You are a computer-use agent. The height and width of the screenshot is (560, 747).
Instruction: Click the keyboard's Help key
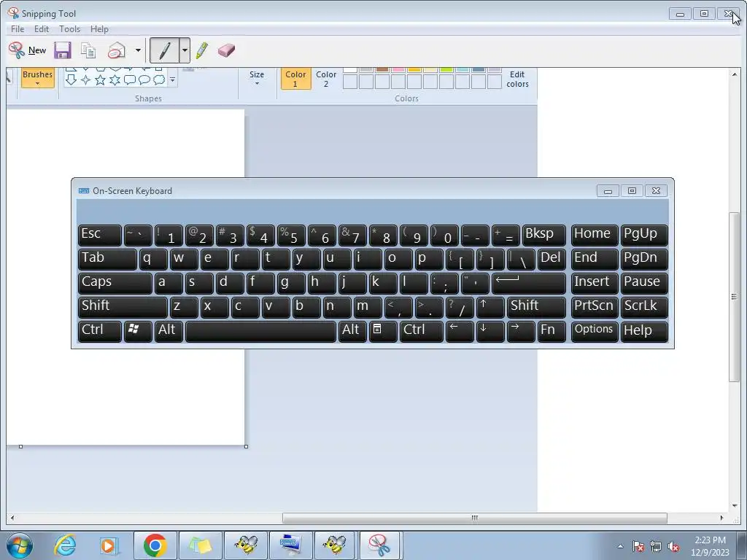click(x=644, y=332)
